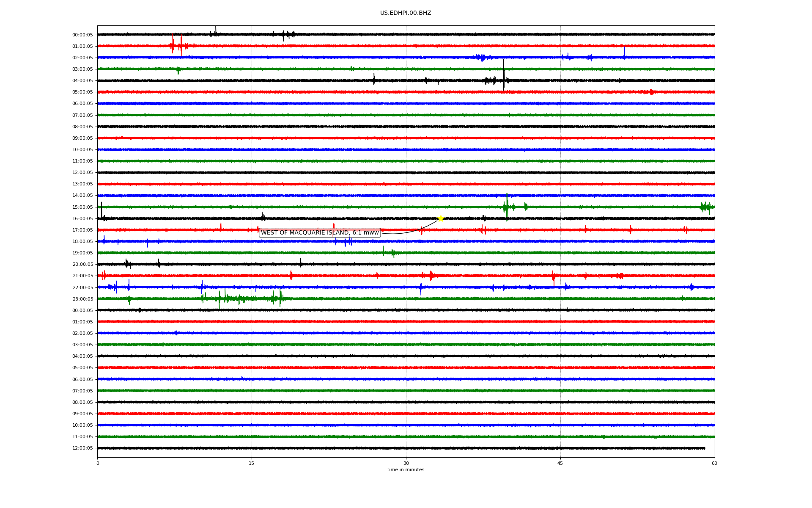Click the x-axis tick label 15
The width and height of the screenshot is (812, 508).
(x=252, y=464)
